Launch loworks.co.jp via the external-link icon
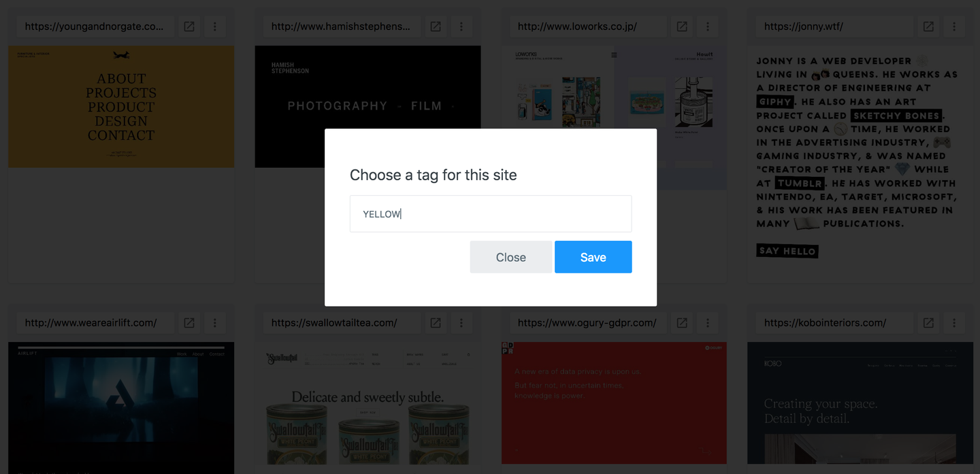This screenshot has height=474, width=980. pos(682,27)
